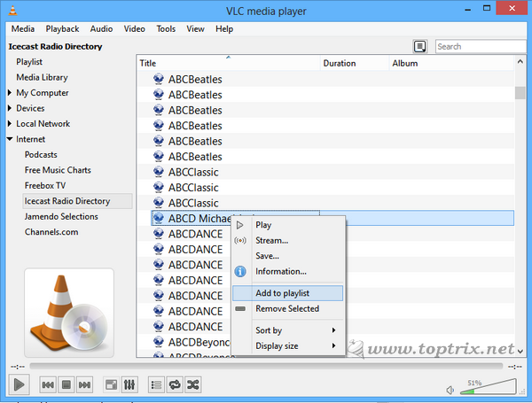
Task: Click the play triangle icon in context menu
Action: click(x=240, y=225)
